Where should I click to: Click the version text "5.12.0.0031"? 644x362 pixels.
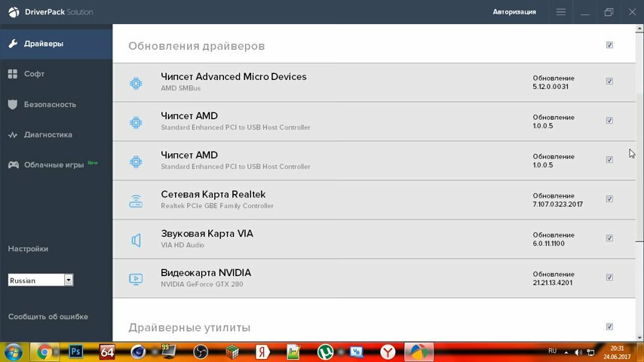pos(550,87)
